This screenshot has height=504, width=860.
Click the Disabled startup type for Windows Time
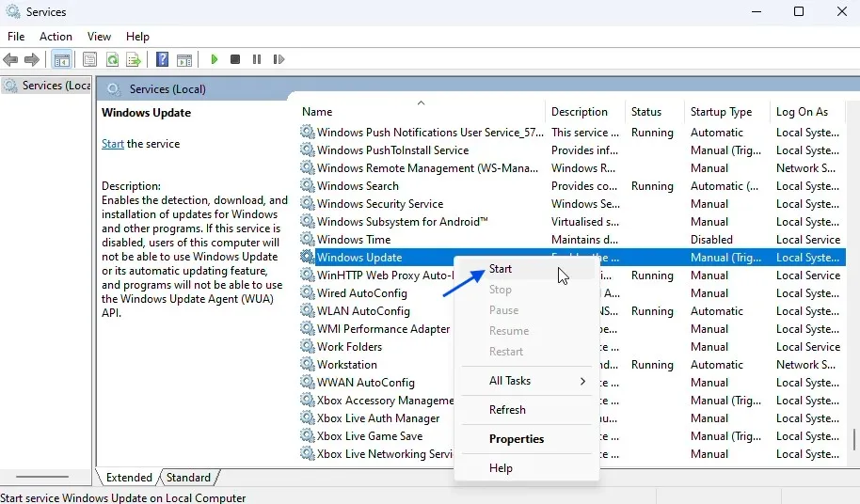point(711,240)
